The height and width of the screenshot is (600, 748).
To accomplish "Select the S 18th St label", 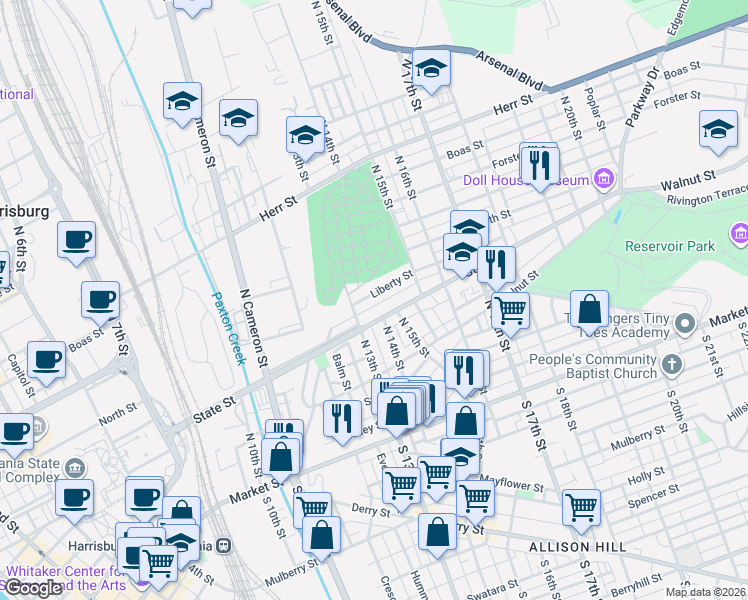I will [x=567, y=409].
